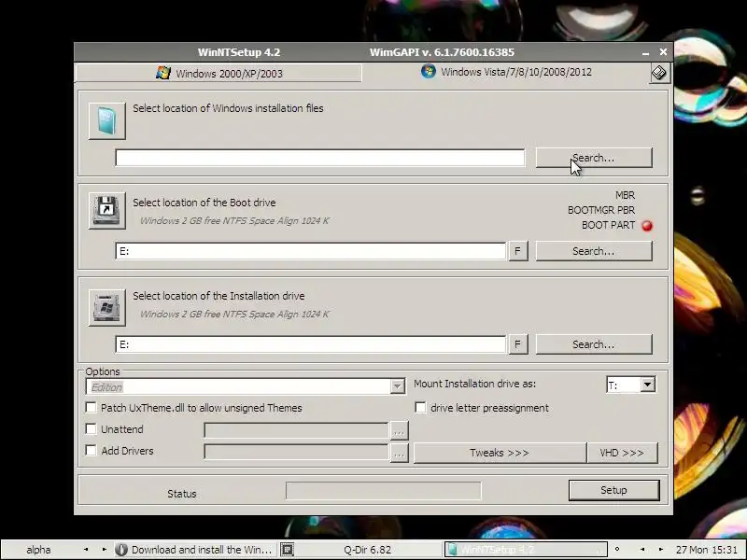Screen dimensions: 747x560
Task: Click the F format button for the Installation drive
Action: [x=518, y=344]
